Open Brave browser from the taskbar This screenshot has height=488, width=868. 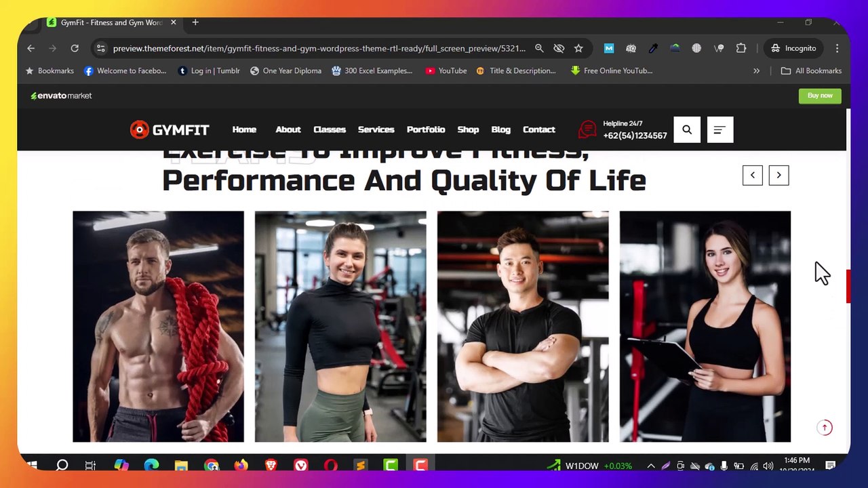coord(271,466)
